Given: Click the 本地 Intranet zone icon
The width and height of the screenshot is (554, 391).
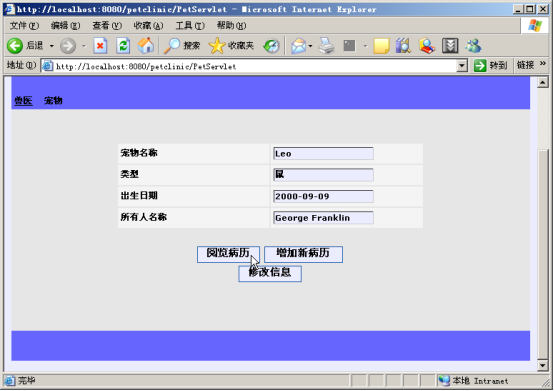Looking at the screenshot, I should coord(444,380).
